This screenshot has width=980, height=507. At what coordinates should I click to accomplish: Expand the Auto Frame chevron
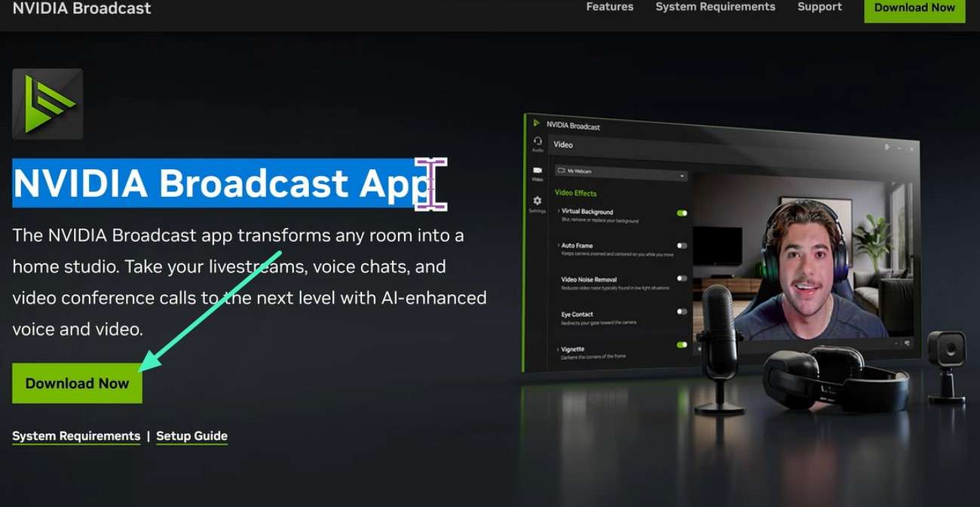(x=558, y=246)
